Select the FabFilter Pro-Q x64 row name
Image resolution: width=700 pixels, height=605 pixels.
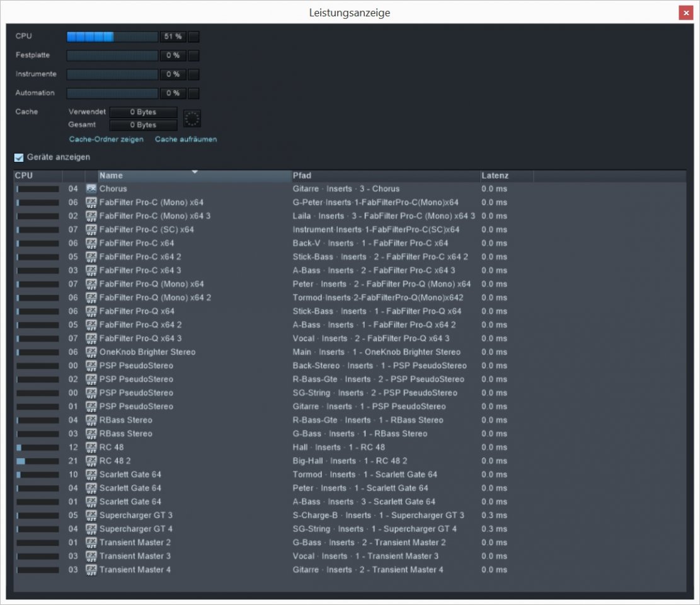137,311
